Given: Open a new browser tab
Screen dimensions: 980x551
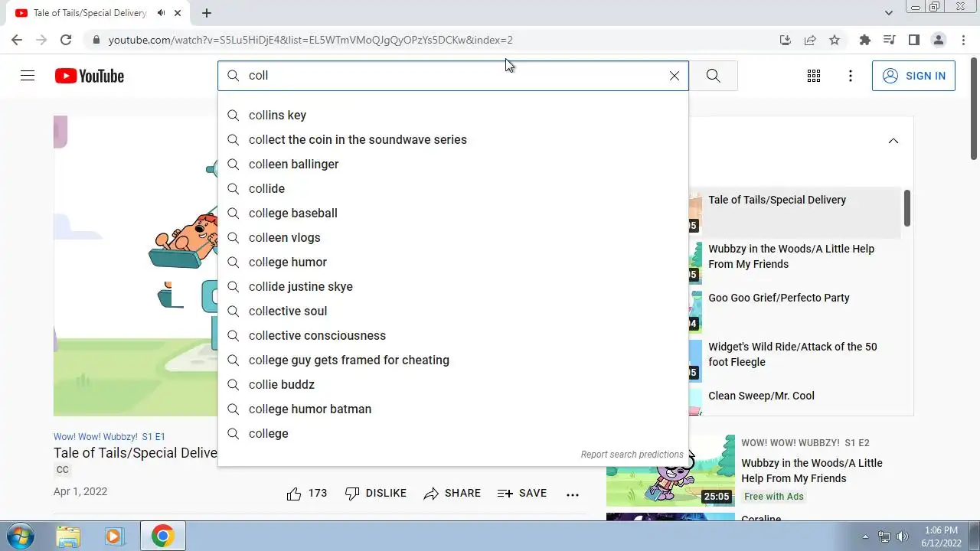Looking at the screenshot, I should tap(207, 13).
